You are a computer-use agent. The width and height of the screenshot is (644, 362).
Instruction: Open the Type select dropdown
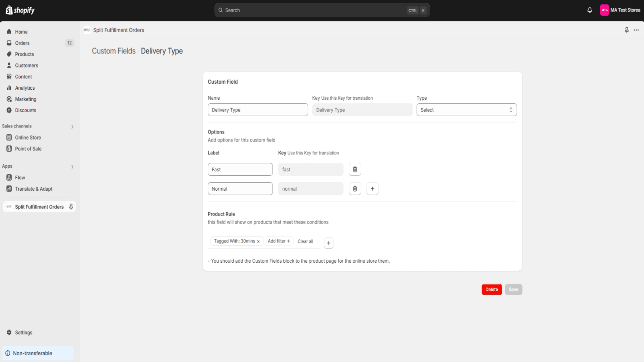point(466,110)
